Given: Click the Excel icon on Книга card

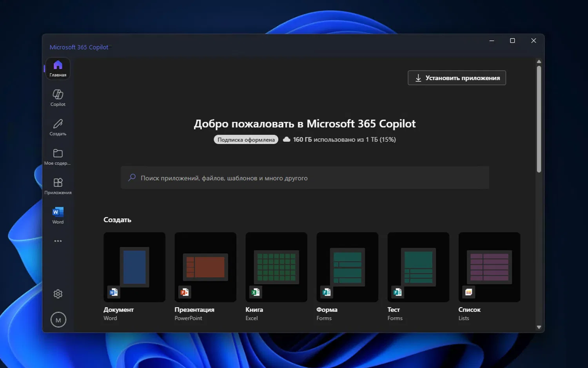Looking at the screenshot, I should [x=256, y=292].
